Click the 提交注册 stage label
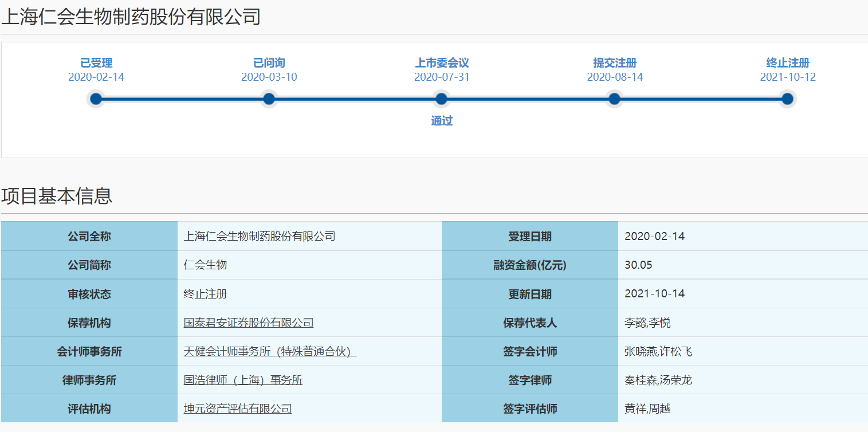 615,63
